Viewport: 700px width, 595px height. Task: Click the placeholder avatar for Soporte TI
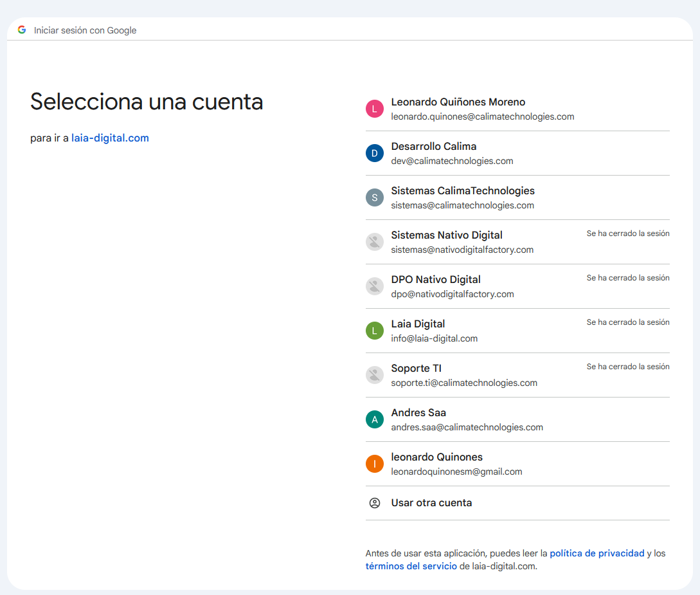coord(375,375)
